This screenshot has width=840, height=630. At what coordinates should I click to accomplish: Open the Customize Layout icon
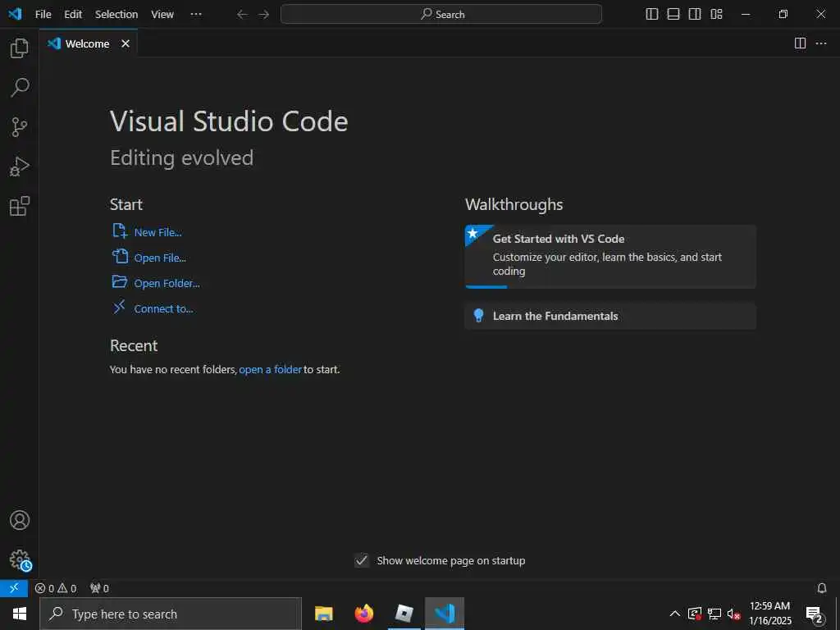[716, 15]
